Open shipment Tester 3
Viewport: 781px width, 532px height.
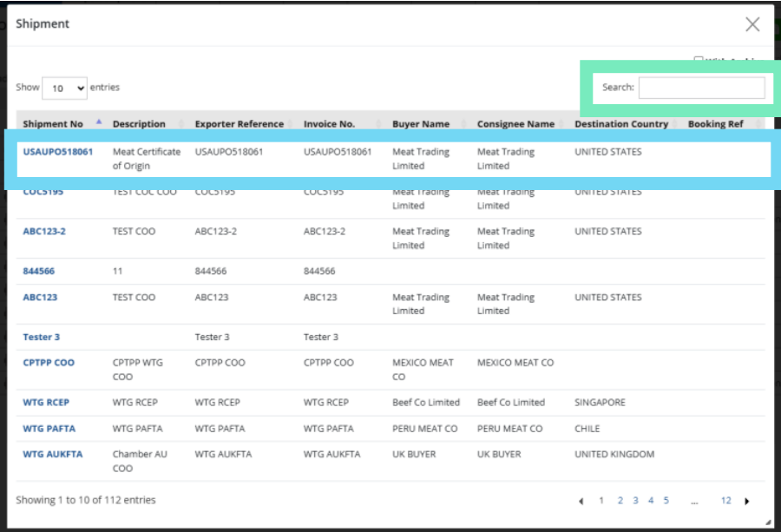(x=41, y=338)
